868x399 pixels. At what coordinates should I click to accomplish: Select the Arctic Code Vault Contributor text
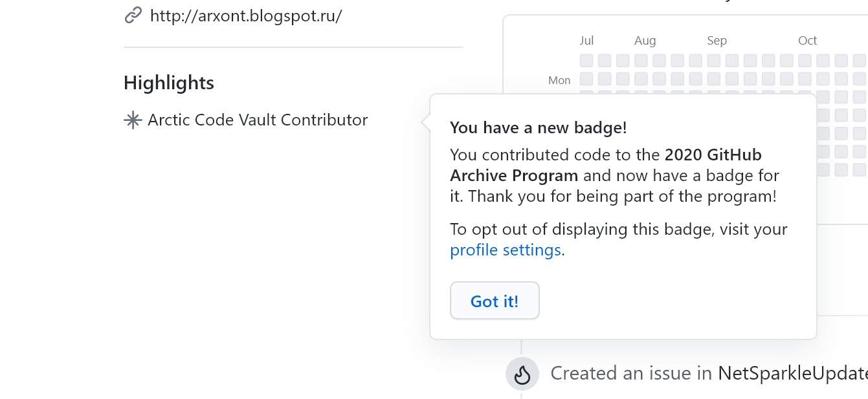coord(258,120)
